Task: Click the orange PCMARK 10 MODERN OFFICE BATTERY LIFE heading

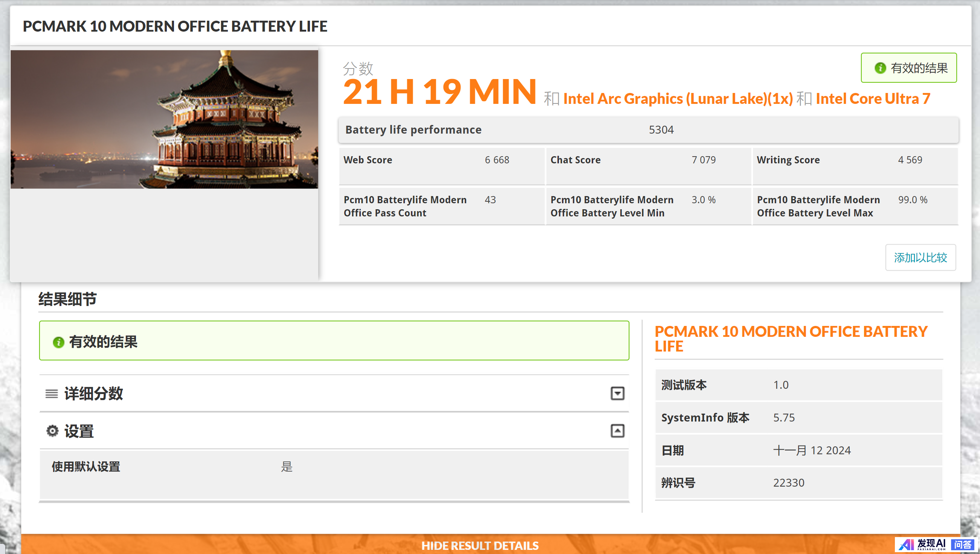Action: click(x=791, y=339)
